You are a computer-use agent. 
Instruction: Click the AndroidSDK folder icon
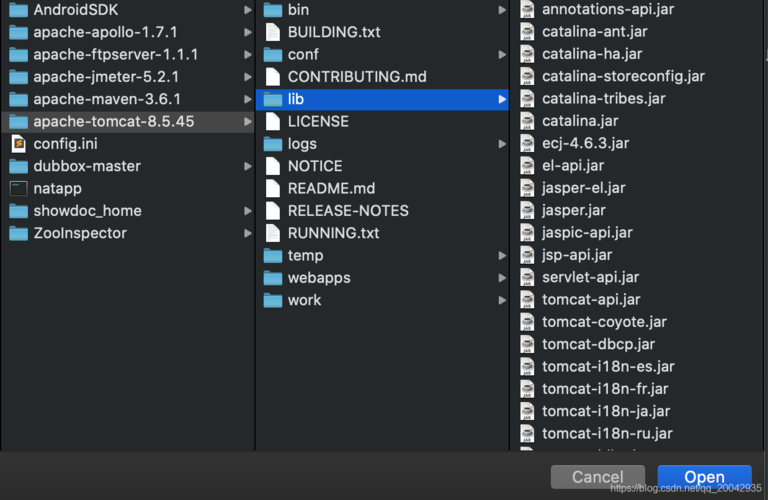click(x=19, y=10)
